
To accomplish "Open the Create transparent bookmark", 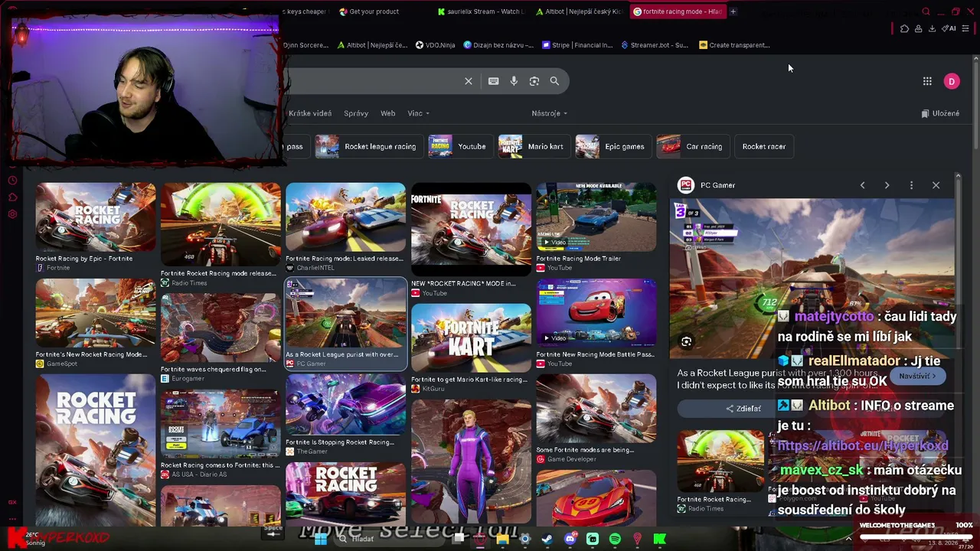I will coord(734,45).
